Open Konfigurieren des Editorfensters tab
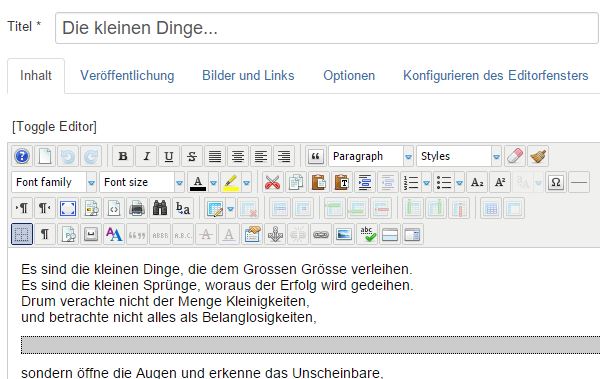Image resolution: width=600 pixels, height=379 pixels. [496, 75]
